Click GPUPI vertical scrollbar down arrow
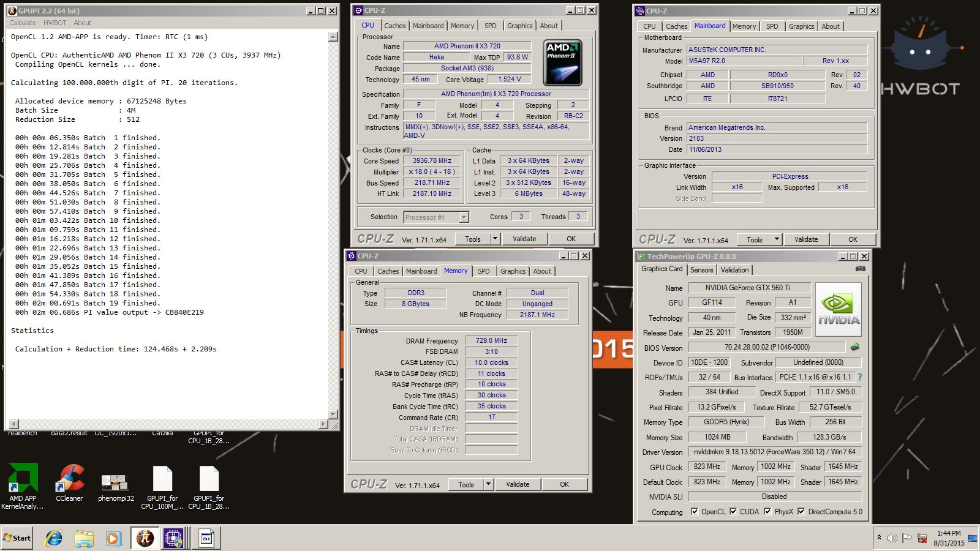The image size is (980, 551). 333,414
